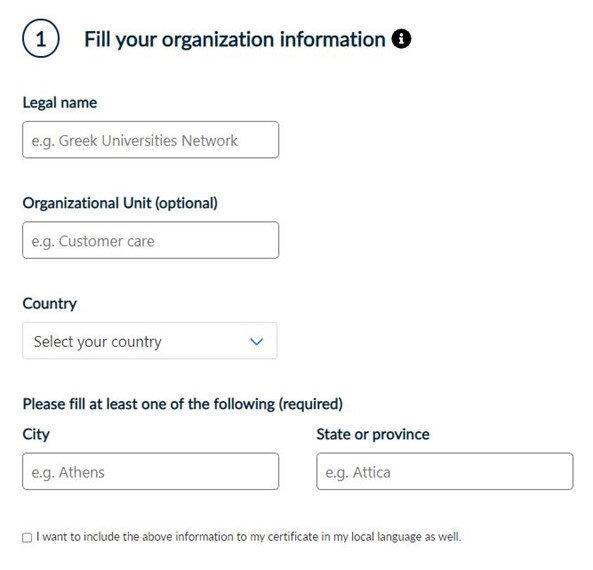Click 'Fill your organization information' heading text
Screen dimensions: 593x570
[x=234, y=39]
